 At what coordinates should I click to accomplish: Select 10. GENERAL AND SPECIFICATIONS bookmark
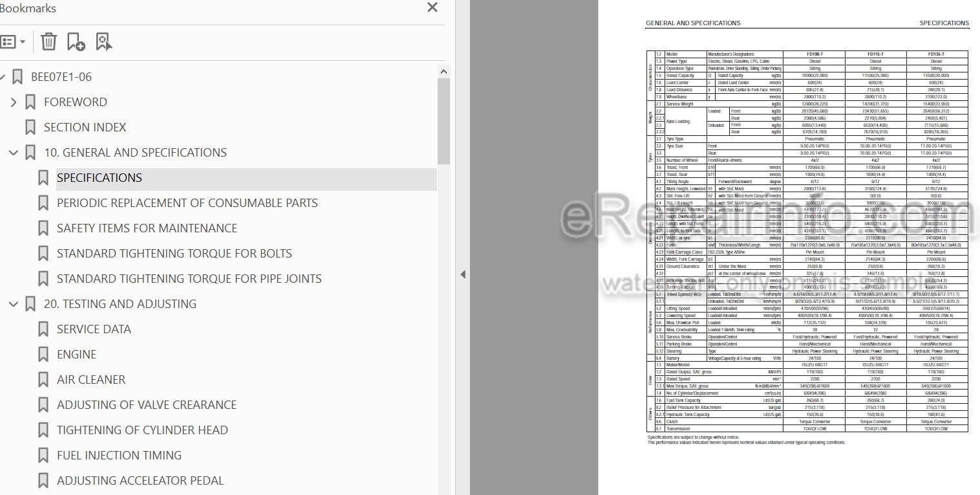[135, 153]
